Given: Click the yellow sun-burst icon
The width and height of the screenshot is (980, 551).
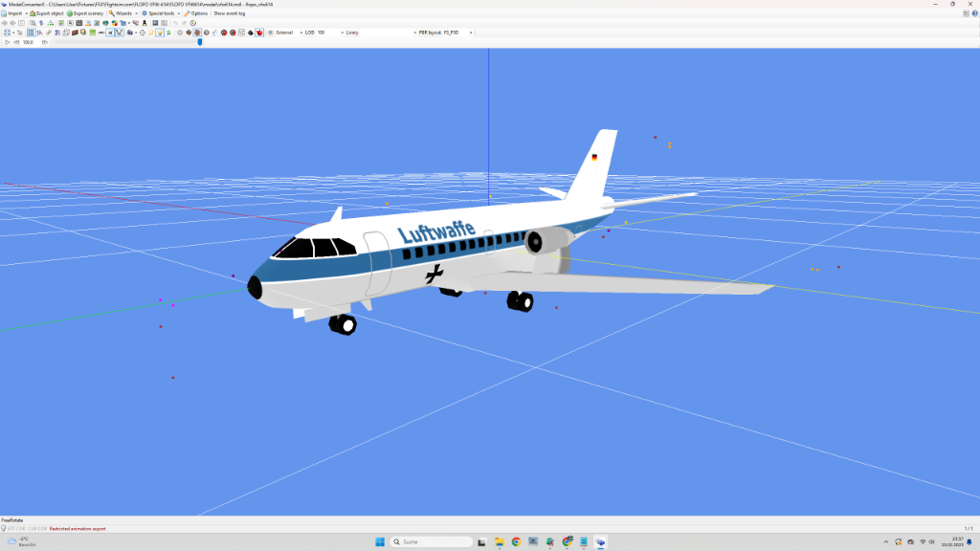Looking at the screenshot, I should (150, 33).
